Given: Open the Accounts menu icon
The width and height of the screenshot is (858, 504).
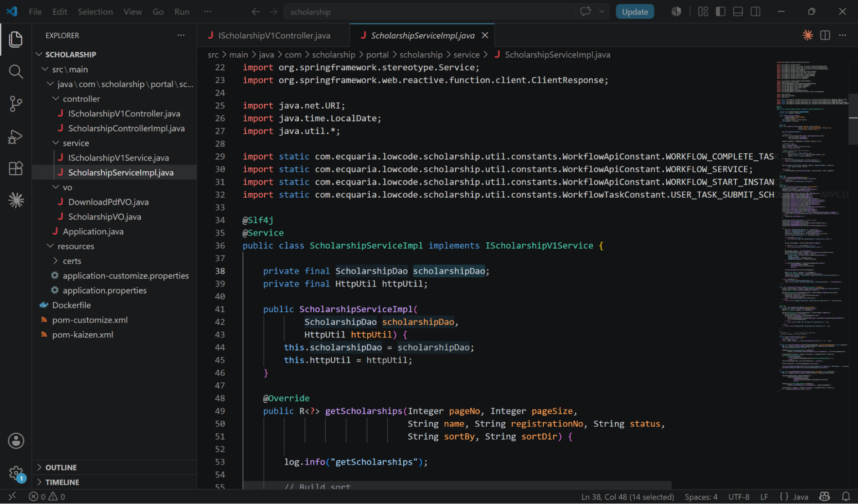Looking at the screenshot, I should (16, 441).
